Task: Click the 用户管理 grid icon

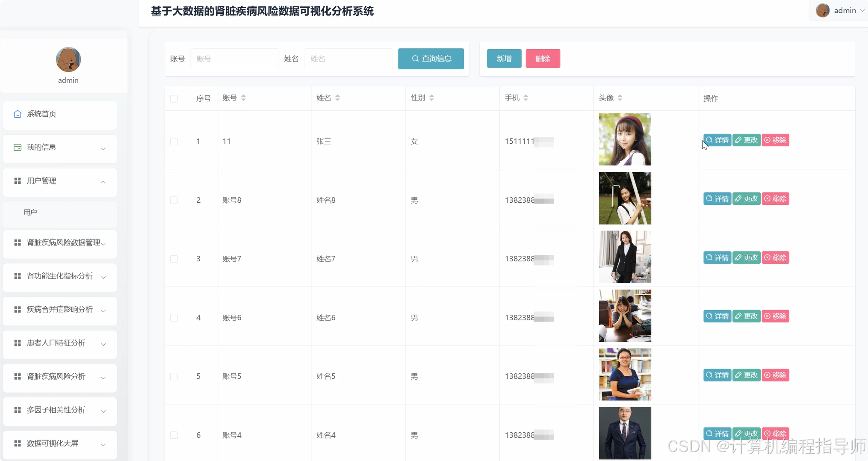Action: tap(18, 181)
